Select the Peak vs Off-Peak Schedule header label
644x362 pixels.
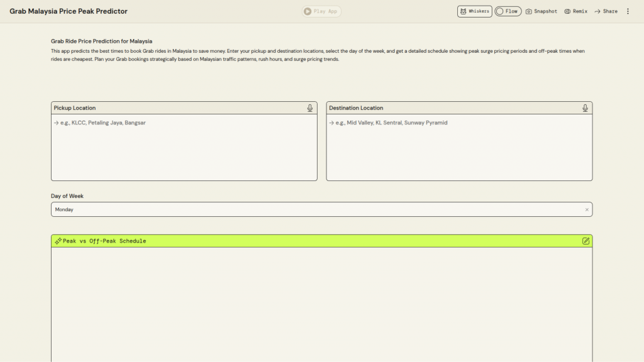point(104,241)
